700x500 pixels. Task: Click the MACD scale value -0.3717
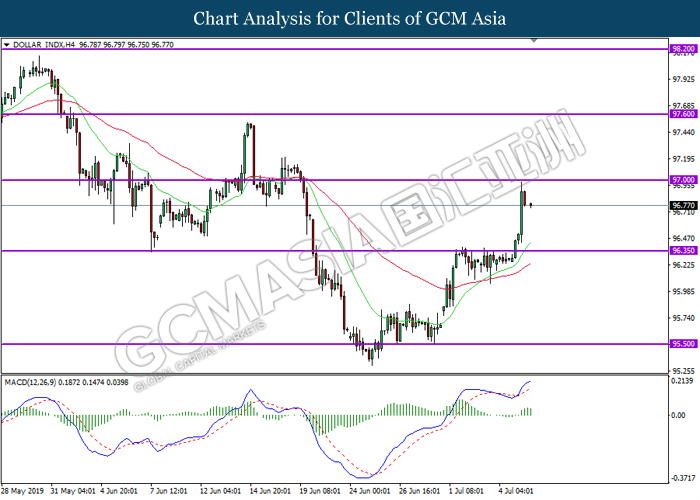[683, 478]
